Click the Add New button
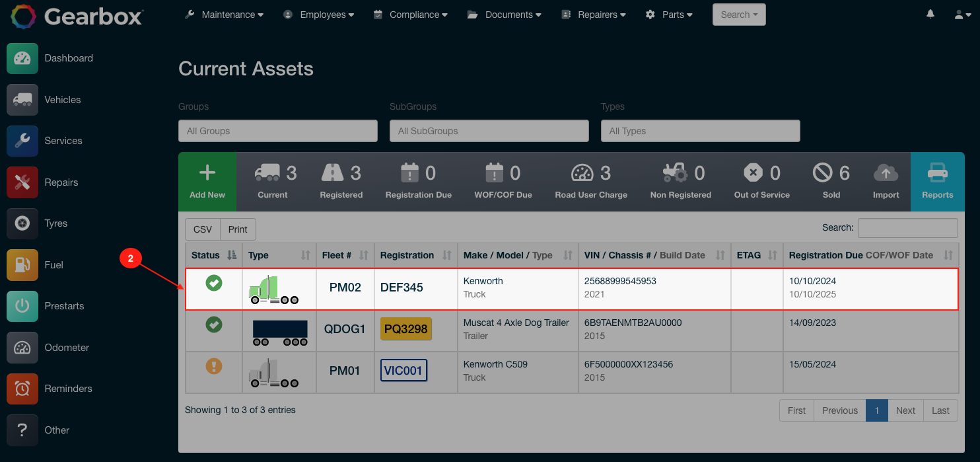This screenshot has height=462, width=980. [x=207, y=181]
